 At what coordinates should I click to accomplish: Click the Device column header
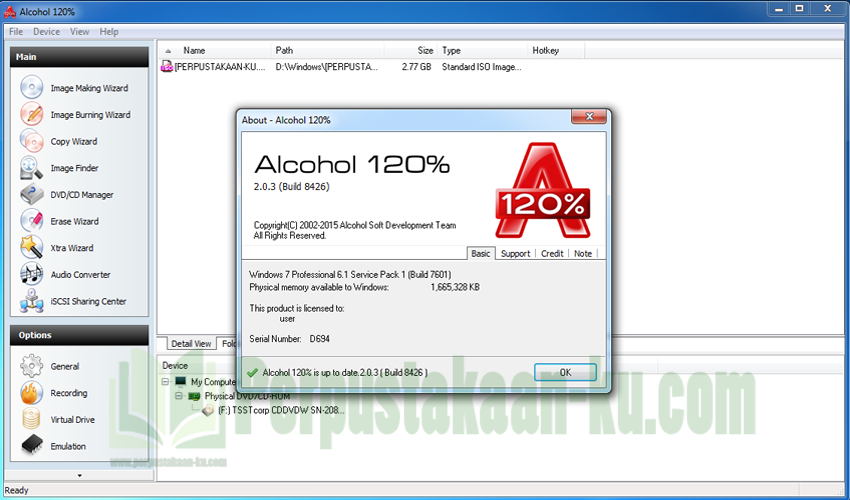[175, 366]
